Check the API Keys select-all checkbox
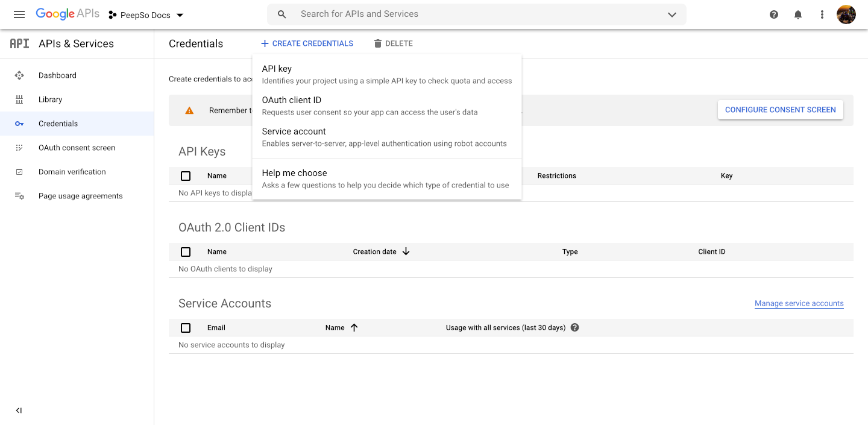 (x=186, y=176)
